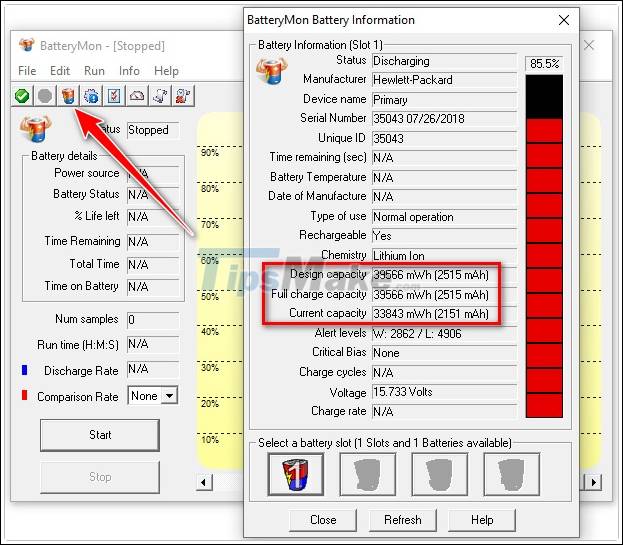
Task: Open the Run menu
Action: (94, 71)
